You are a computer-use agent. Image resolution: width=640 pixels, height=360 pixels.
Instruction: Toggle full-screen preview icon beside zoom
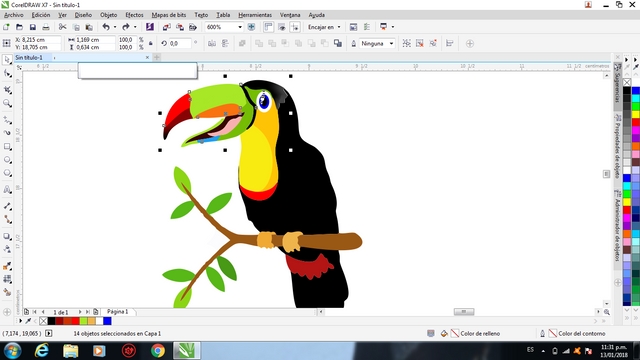coord(251,27)
